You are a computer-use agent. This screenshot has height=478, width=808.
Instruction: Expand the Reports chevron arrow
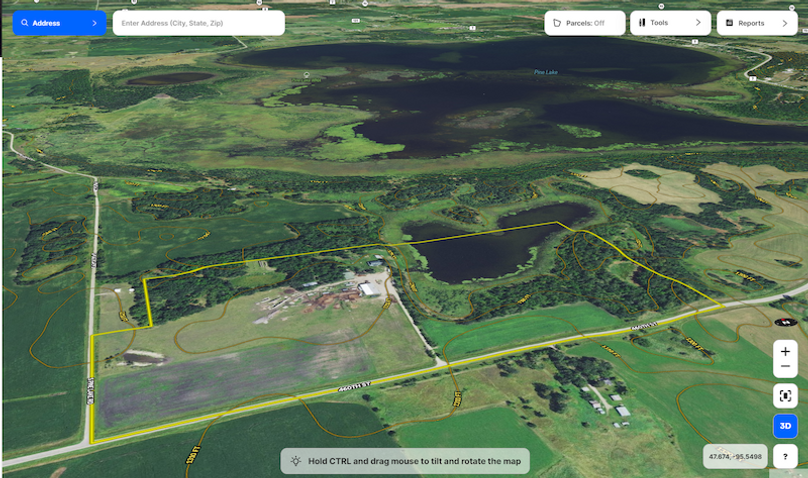tap(785, 22)
